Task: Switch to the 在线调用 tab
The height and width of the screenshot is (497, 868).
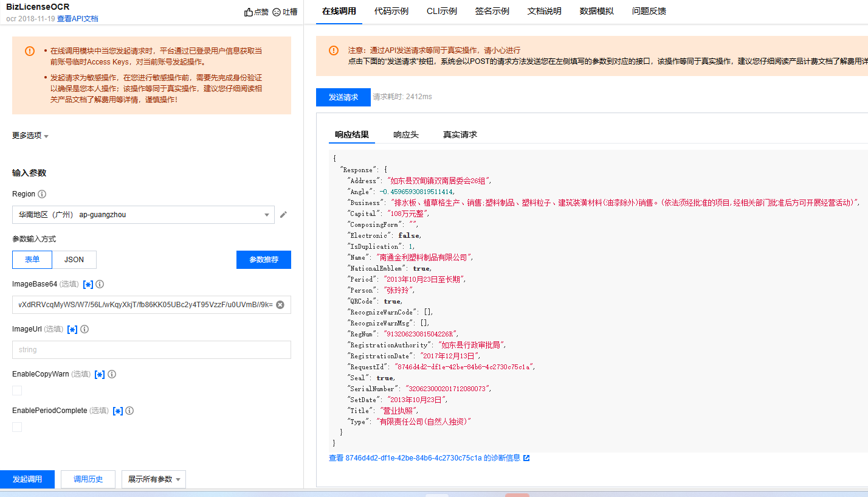Action: click(339, 12)
